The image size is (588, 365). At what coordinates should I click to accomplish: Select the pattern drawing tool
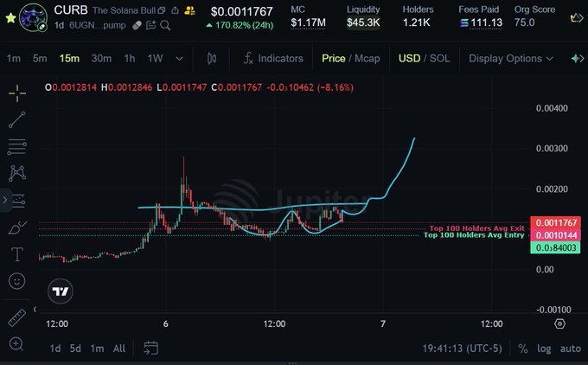[x=17, y=173]
